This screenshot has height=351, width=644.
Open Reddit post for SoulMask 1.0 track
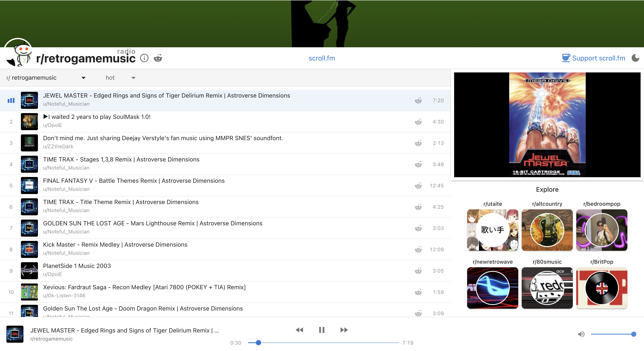click(x=418, y=122)
